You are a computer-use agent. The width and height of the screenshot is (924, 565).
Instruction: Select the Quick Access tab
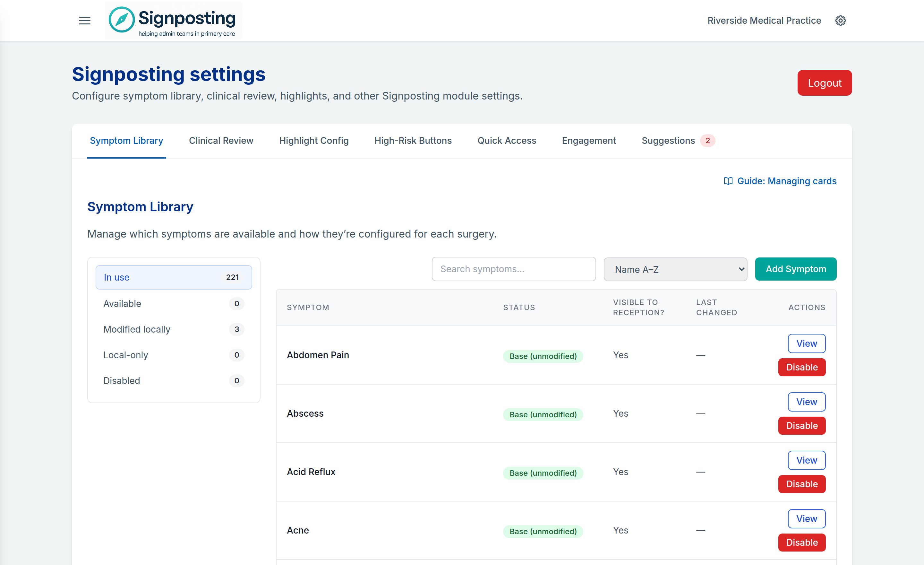507,141
